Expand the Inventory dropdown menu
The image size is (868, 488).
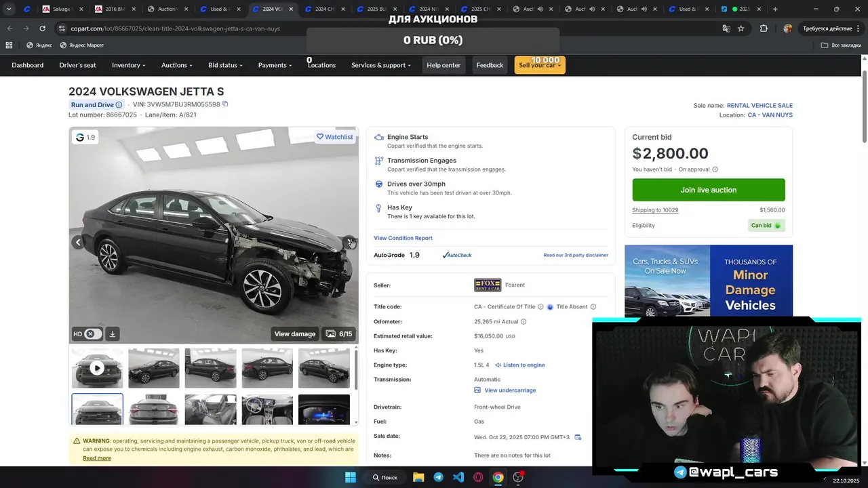(x=129, y=65)
